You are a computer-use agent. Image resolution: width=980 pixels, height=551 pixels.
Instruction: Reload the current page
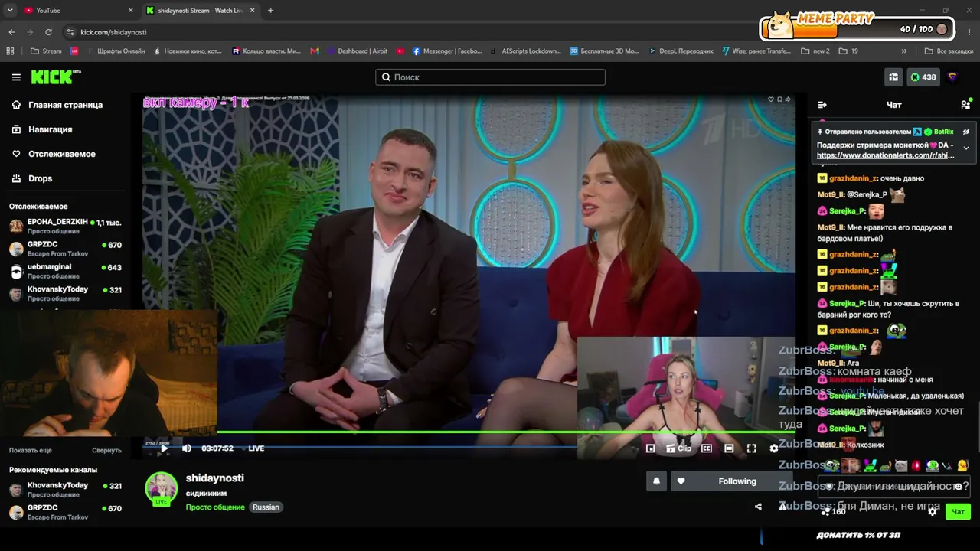[x=48, y=32]
